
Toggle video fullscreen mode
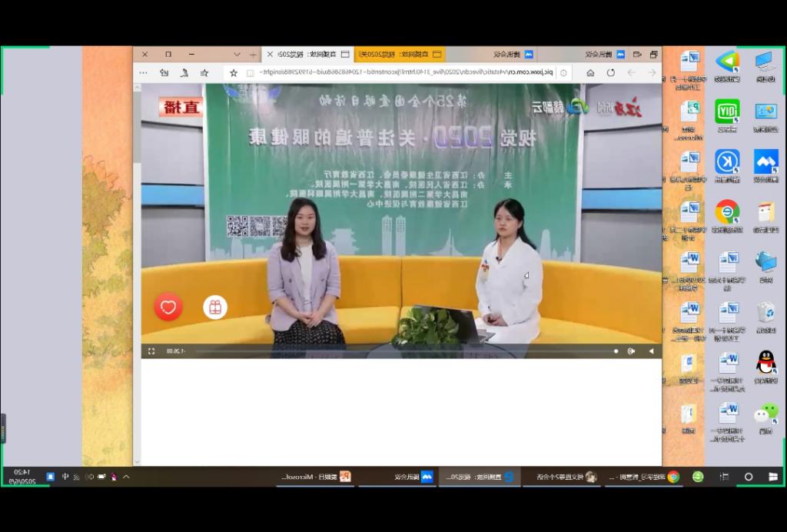pos(151,351)
